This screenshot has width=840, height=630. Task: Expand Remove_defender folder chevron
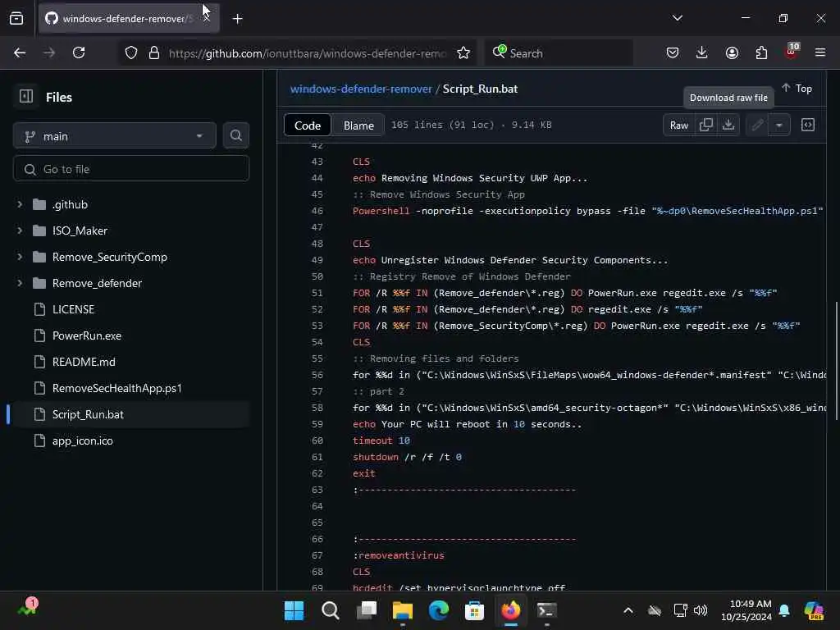pyautogui.click(x=20, y=283)
